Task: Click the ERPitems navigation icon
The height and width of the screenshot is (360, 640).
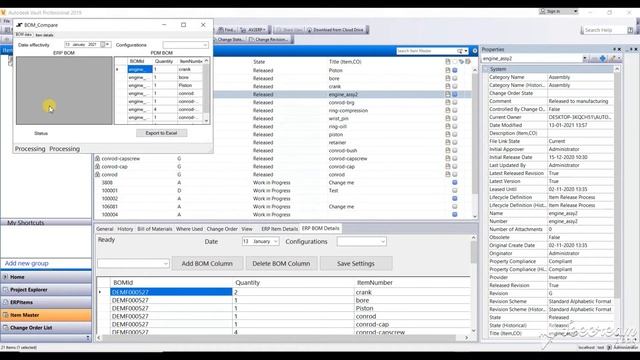Action: click(5, 302)
